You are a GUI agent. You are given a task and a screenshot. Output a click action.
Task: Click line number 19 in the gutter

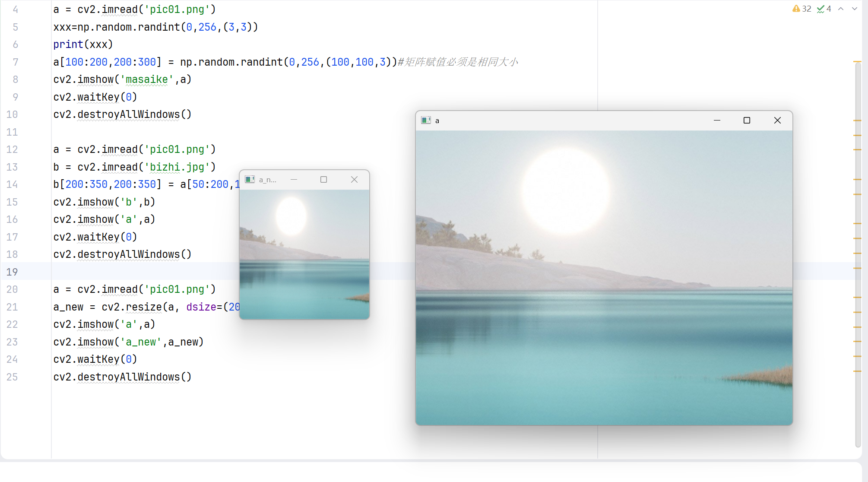point(12,272)
